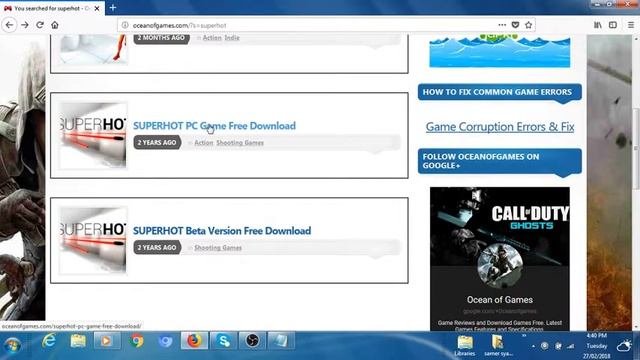Screen dimensions: 640x360
Task: Open Indie category in the top result
Action: pos(232,38)
